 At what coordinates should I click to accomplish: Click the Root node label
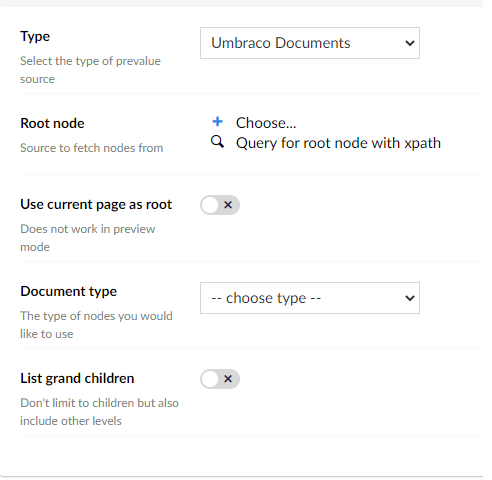pyautogui.click(x=52, y=123)
